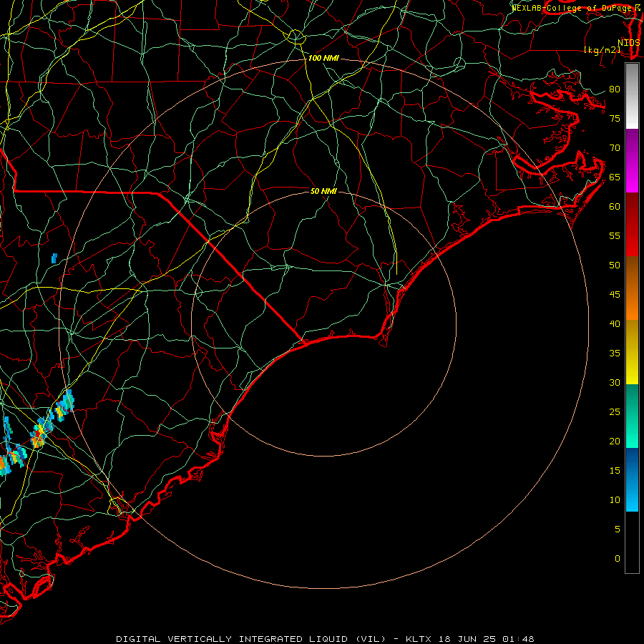Click the black bottom segment of the color bar
The image size is (644, 644).
pyautogui.click(x=632, y=542)
